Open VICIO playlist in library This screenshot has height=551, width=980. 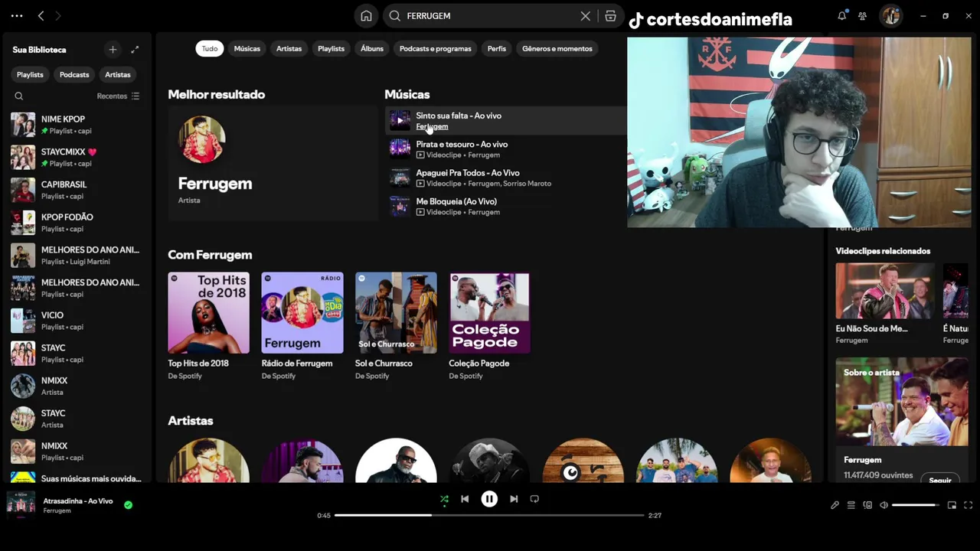(77, 321)
